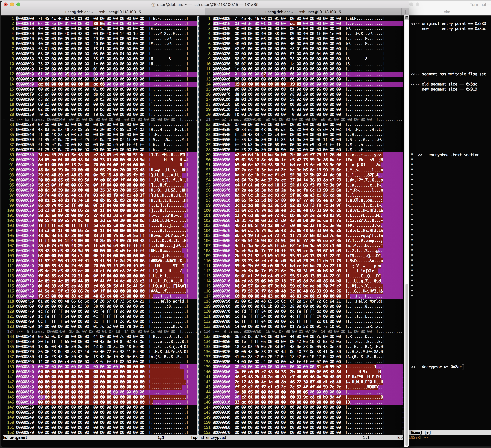
Task: Switch to the left ssh user@10.113.100.15 tab
Action: [103, 12]
